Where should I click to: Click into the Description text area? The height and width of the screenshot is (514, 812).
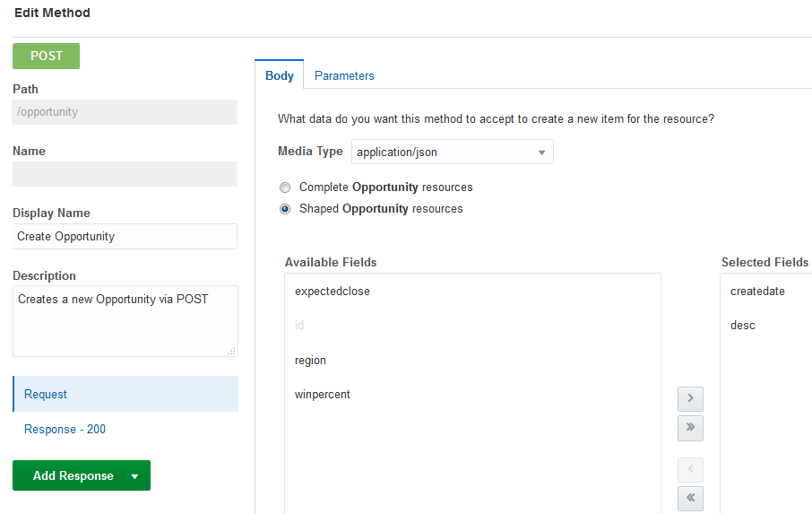coord(125,320)
